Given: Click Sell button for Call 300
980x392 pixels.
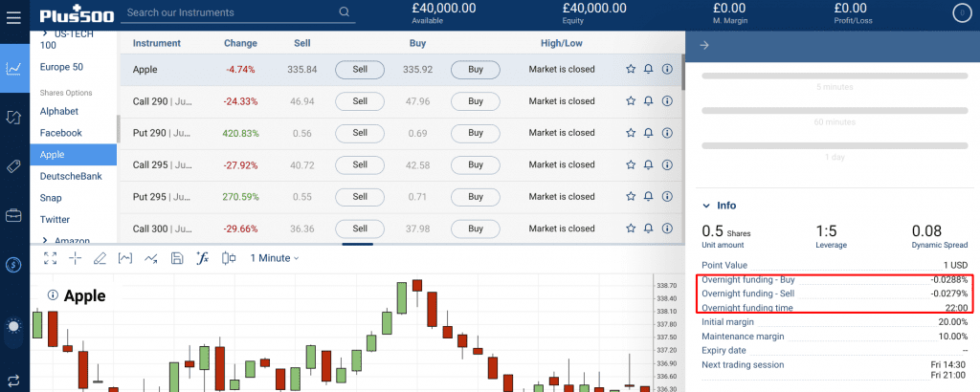Looking at the screenshot, I should point(360,229).
